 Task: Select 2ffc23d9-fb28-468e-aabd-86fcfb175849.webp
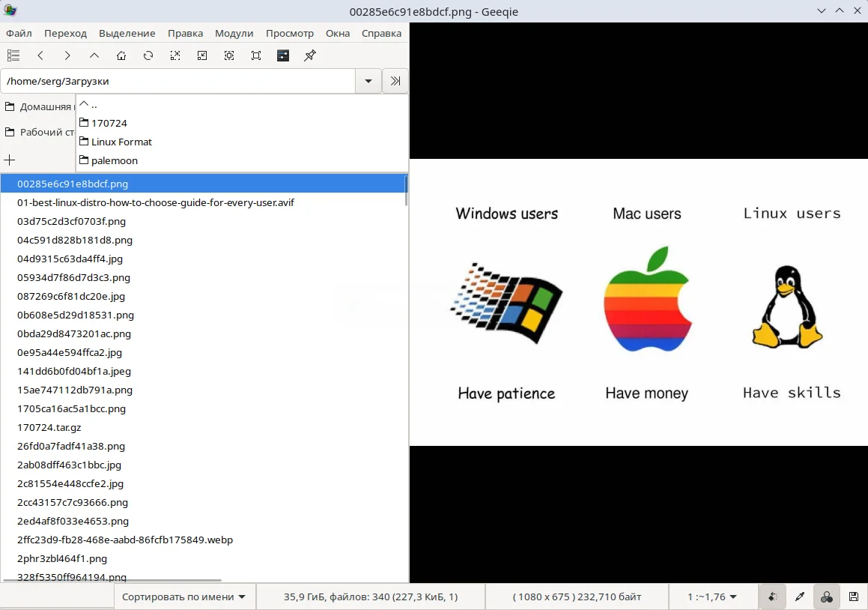pyautogui.click(x=203, y=540)
